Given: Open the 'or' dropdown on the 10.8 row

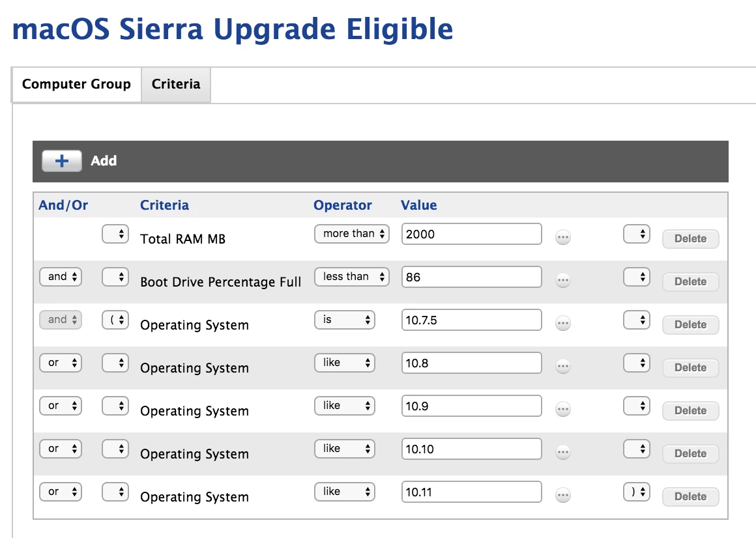Looking at the screenshot, I should (61, 363).
